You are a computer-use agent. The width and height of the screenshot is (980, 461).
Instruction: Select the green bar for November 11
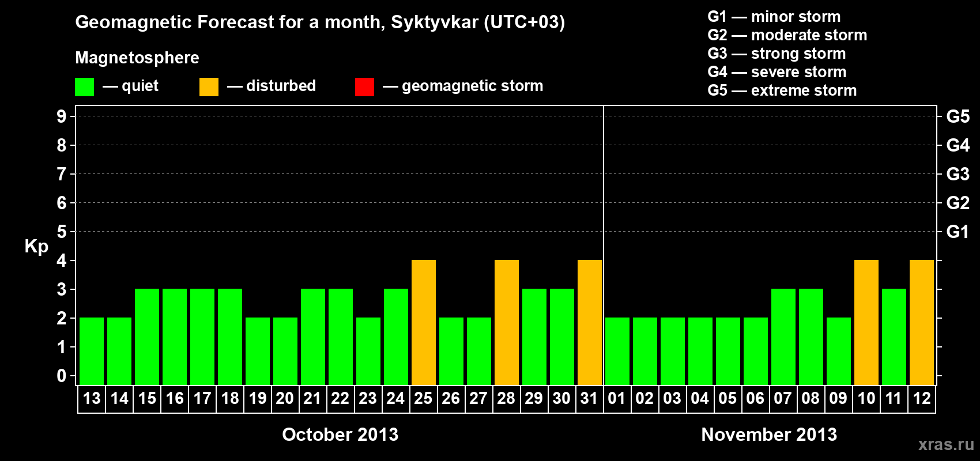[x=894, y=337]
